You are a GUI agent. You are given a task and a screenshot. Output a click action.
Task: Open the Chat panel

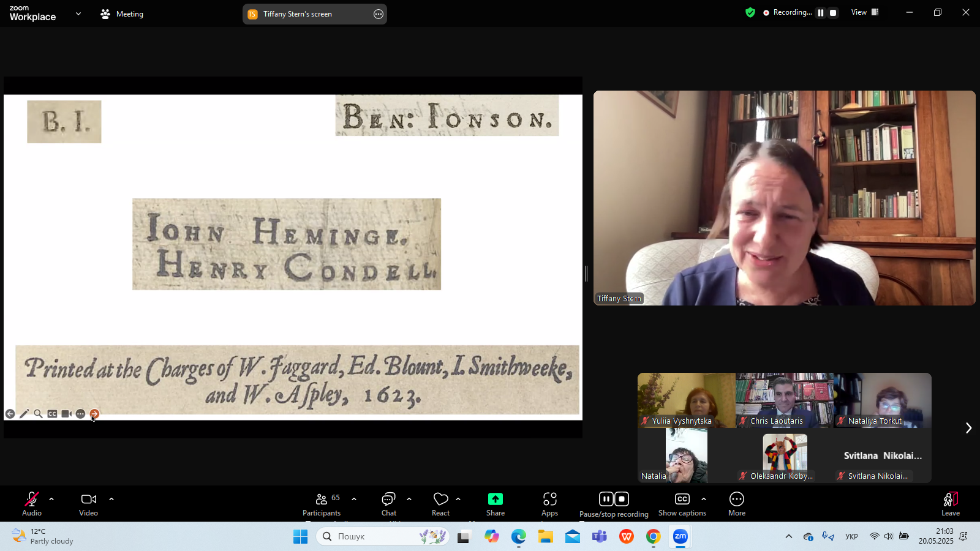389,504
